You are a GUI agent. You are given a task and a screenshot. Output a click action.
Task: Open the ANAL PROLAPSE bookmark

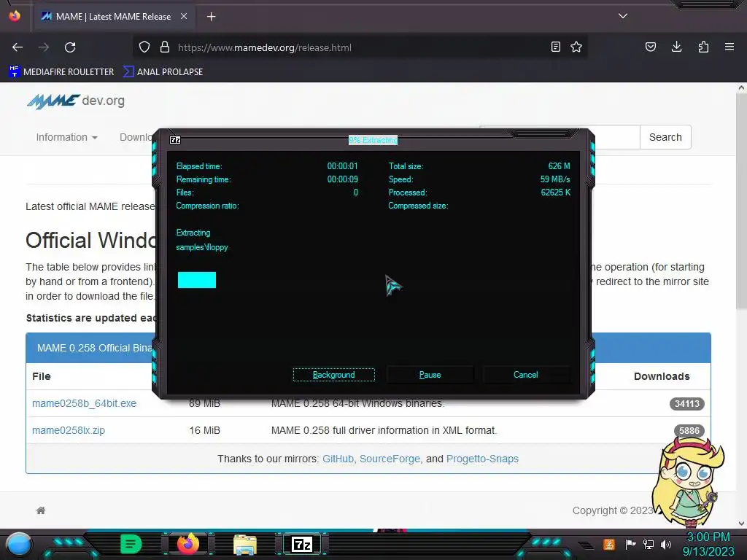(163, 72)
